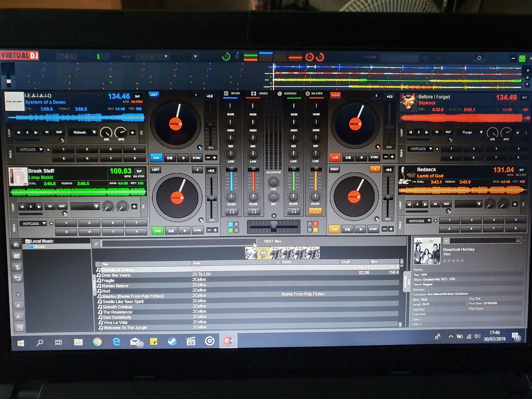
Task: Set Redneck deck as MASTER
Action: point(521,176)
